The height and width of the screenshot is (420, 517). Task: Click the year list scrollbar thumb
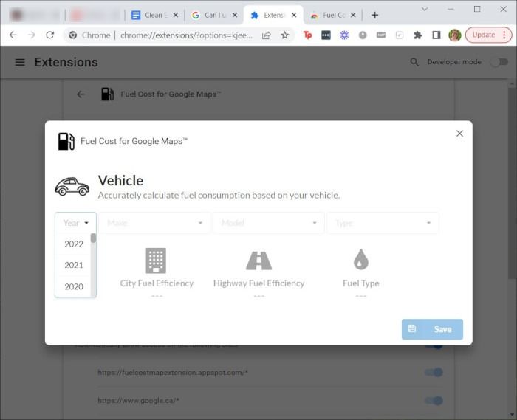point(93,238)
